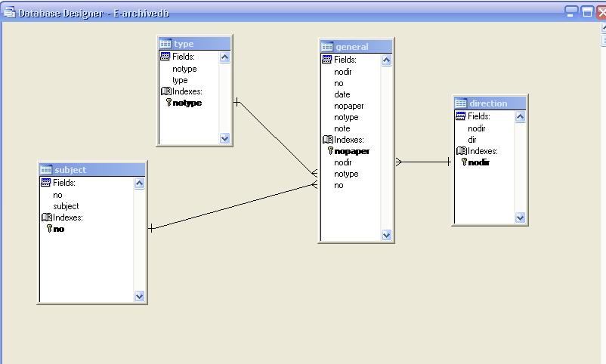Select the notype primary key icon

[x=169, y=103]
